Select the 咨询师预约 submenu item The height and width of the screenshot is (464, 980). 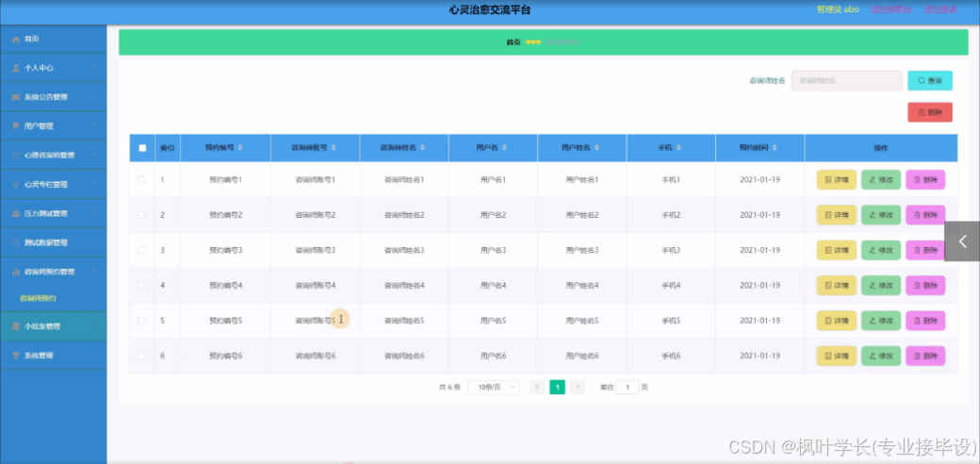point(38,298)
